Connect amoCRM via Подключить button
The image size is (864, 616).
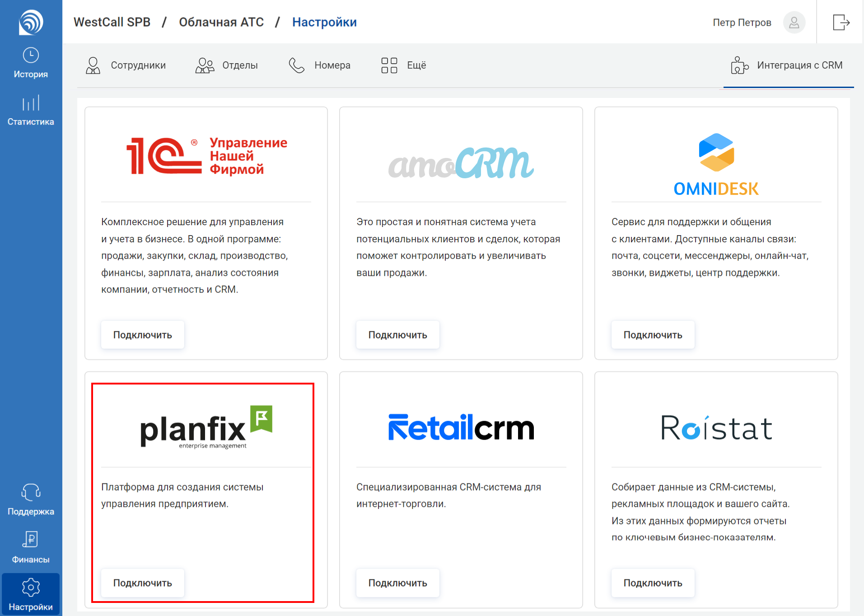pyautogui.click(x=398, y=335)
